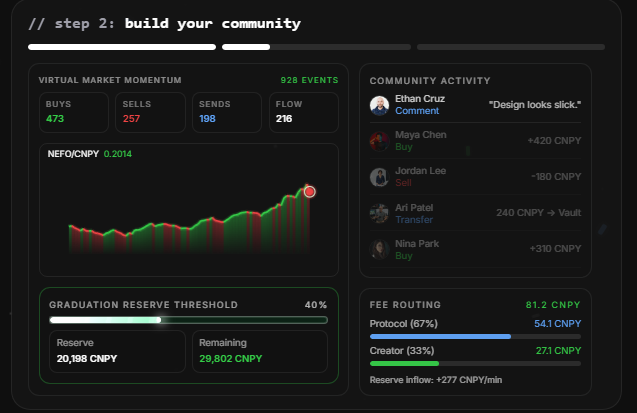Screen dimensions: 637x413
Task: Click the COMMUNITY ACTIVITY heading
Action: [430, 81]
